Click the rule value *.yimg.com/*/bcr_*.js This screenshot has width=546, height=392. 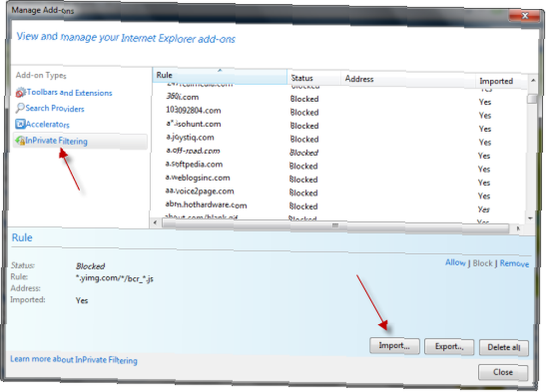pos(114,278)
